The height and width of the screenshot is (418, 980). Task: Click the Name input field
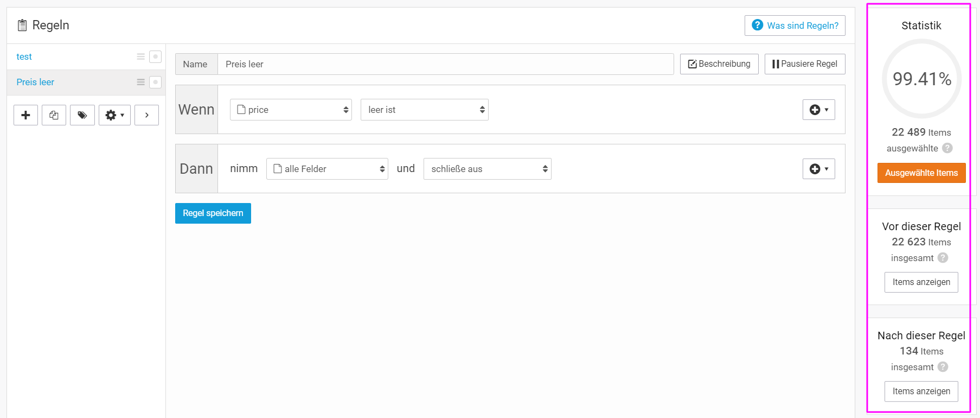[x=445, y=64]
